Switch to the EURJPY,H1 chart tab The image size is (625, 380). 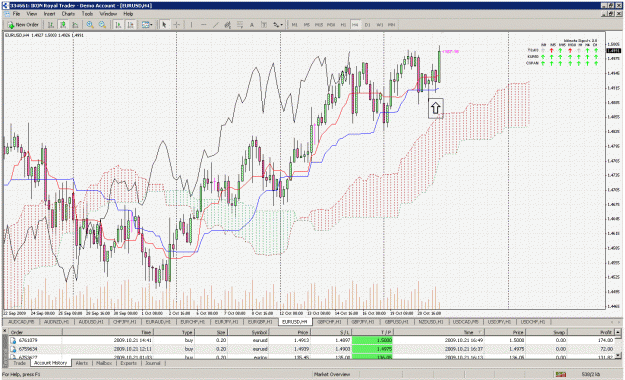click(227, 321)
